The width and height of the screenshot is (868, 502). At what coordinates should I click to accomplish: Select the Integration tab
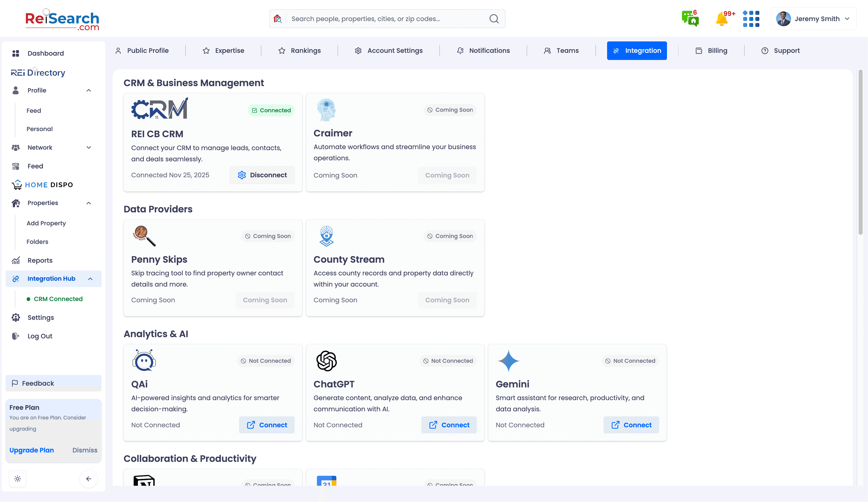637,51
